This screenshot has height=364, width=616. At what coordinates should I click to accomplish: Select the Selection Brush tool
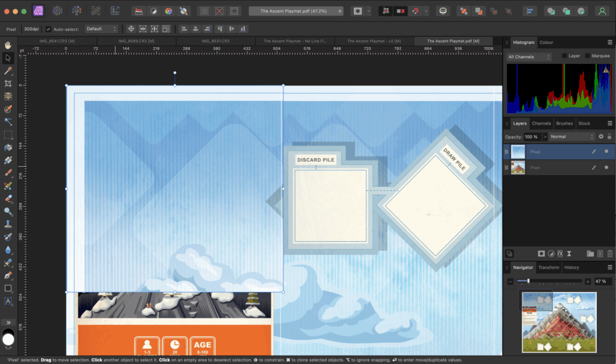click(8, 109)
